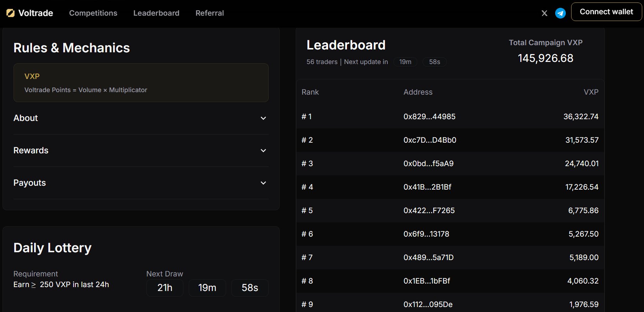Click the VXP value 31,573.57
This screenshot has width=644, height=312.
582,140
